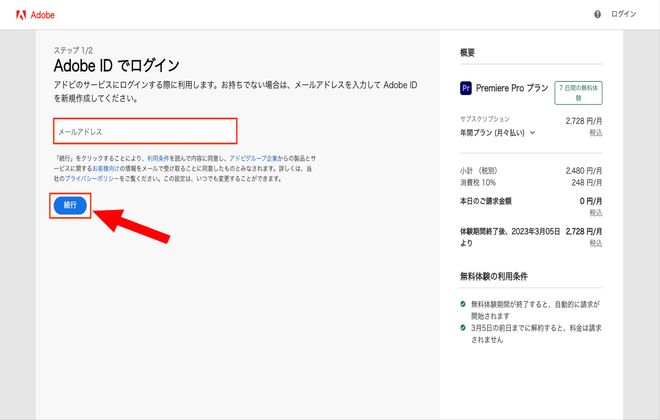This screenshot has height=420, width=660.
Task: Click the ログイン link in the top right
Action: click(623, 14)
